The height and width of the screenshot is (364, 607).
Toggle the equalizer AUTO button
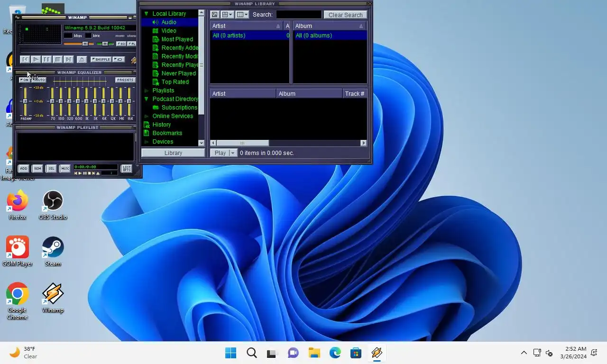click(x=39, y=80)
